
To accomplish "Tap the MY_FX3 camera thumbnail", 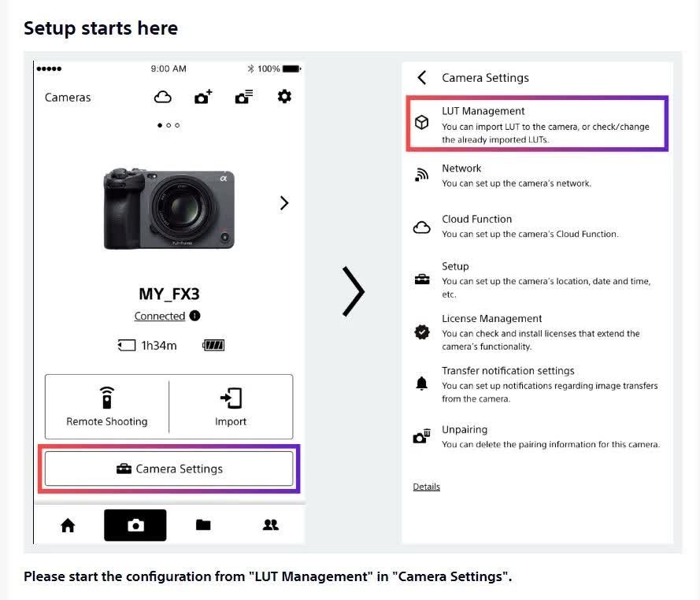I will (x=169, y=209).
